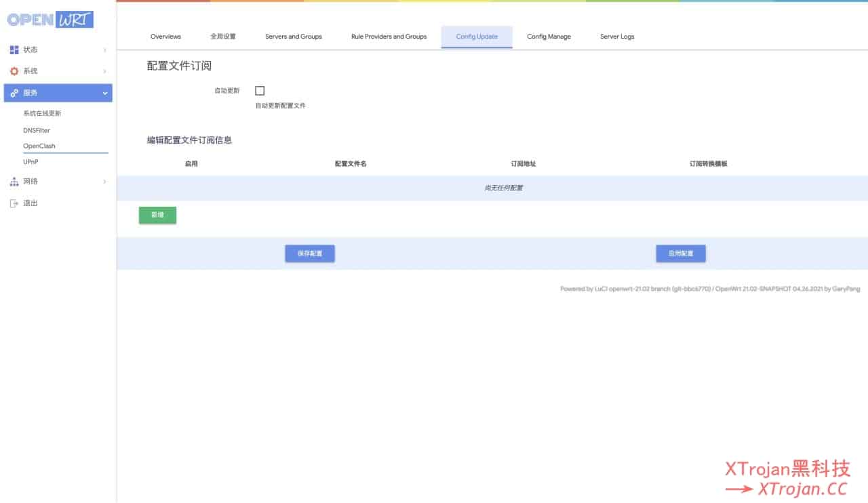Click the OpenWrt logo
This screenshot has height=503, width=868.
[x=50, y=19]
